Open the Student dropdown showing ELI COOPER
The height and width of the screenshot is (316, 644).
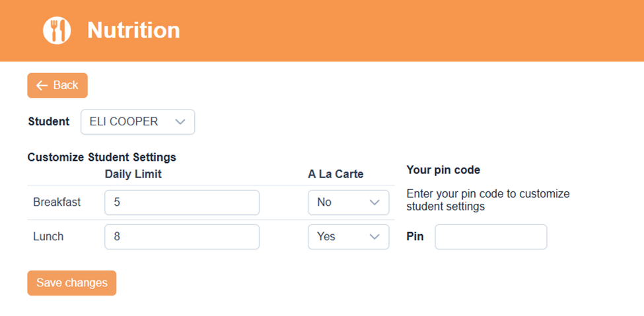[x=137, y=122]
